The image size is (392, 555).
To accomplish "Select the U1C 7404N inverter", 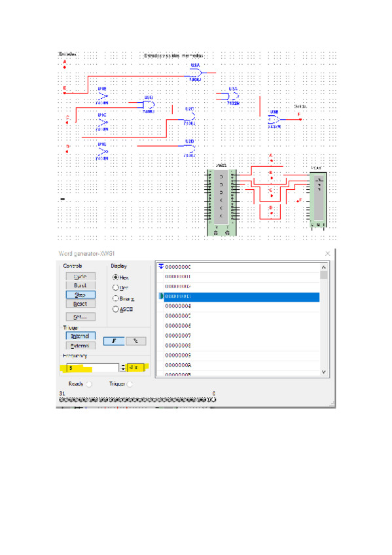I will 102,122.
